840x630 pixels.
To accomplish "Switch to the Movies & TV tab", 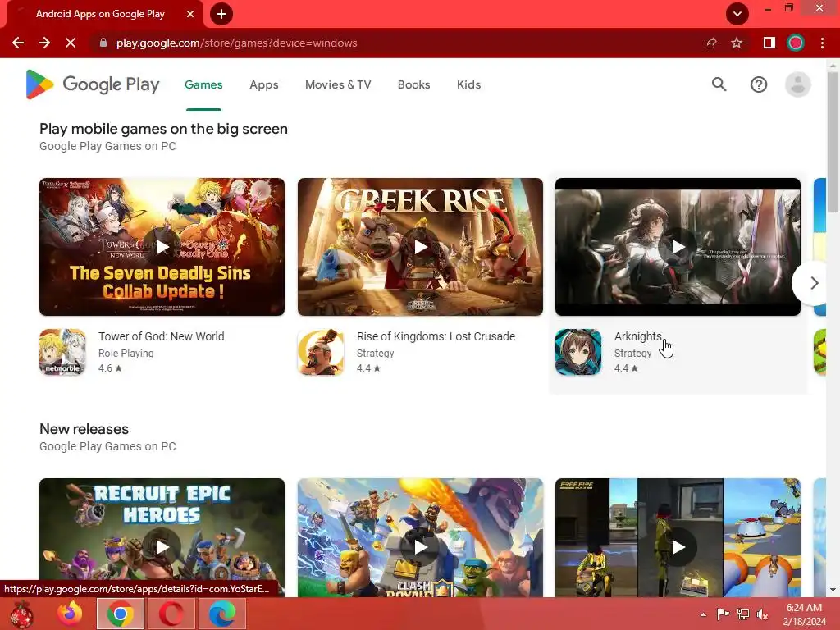I will pyautogui.click(x=338, y=84).
